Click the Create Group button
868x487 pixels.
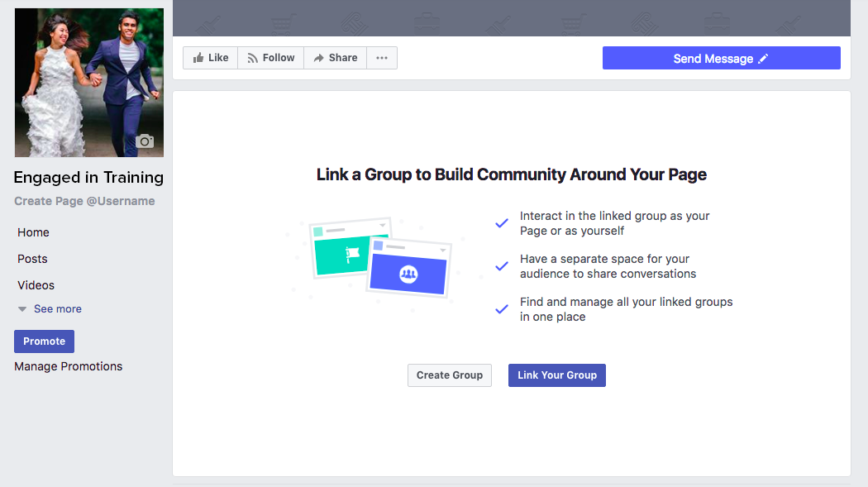[449, 375]
